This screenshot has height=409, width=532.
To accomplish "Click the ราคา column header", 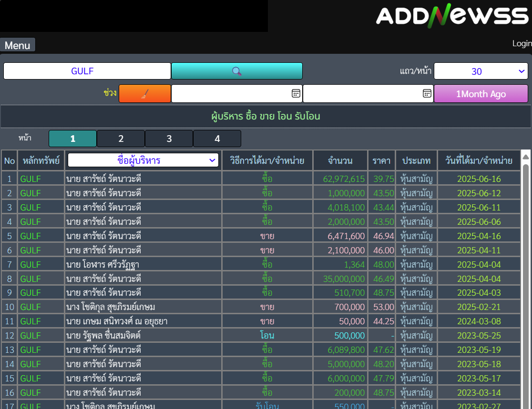I will (x=381, y=160).
